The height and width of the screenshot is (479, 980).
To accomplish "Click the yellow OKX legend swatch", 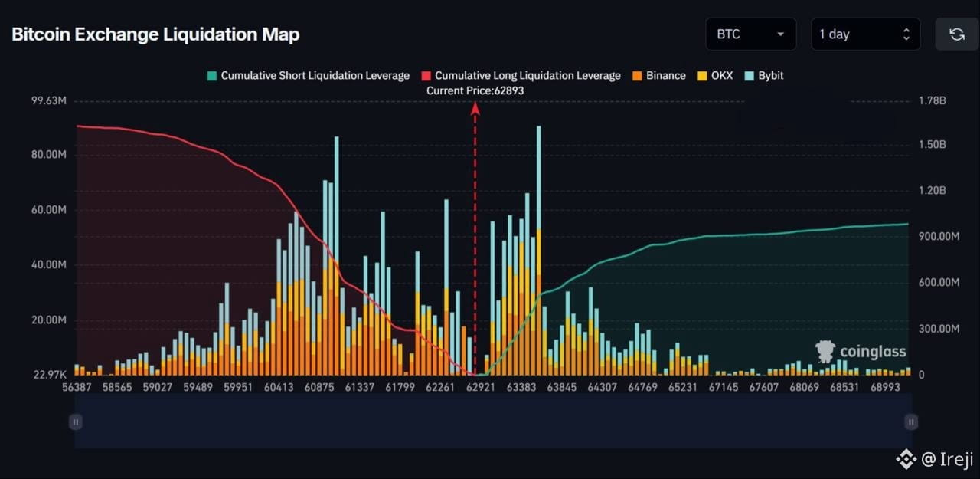I will tap(701, 76).
